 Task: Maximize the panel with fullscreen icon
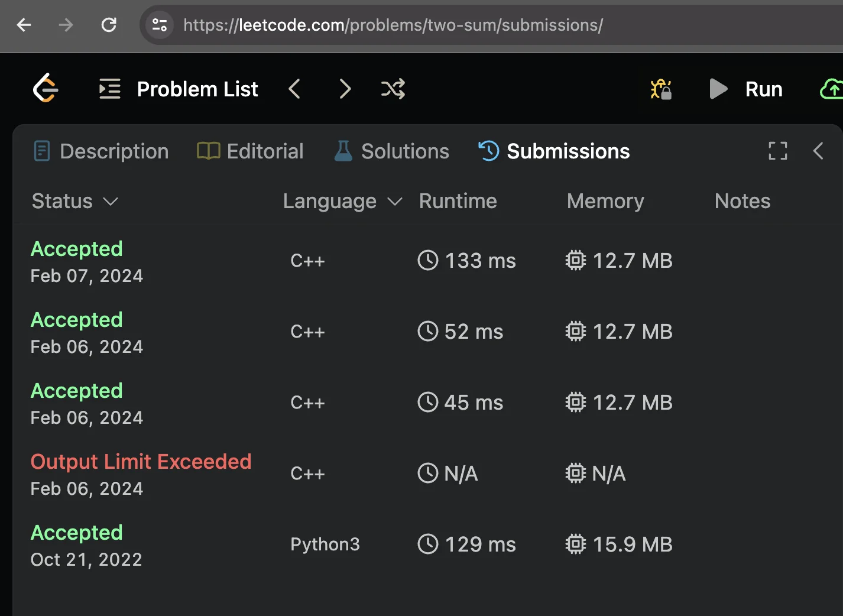[778, 151]
